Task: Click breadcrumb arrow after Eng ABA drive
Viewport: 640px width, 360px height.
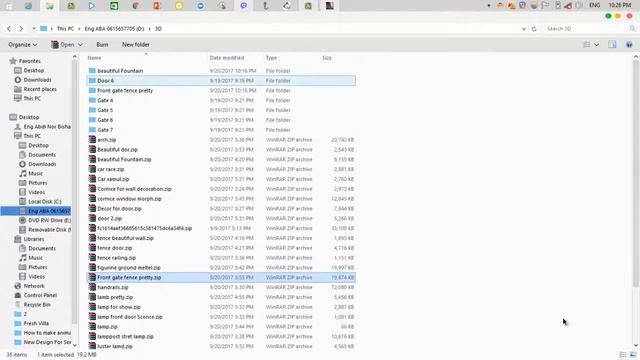Action: point(150,29)
